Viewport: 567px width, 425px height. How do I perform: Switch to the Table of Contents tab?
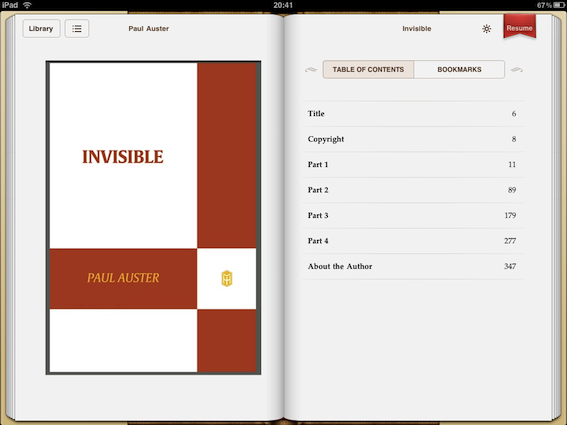click(368, 69)
